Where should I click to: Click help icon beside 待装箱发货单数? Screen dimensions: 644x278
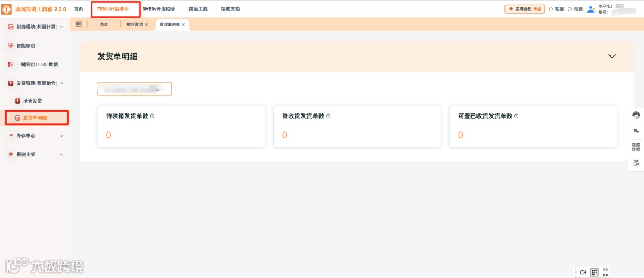tap(153, 116)
